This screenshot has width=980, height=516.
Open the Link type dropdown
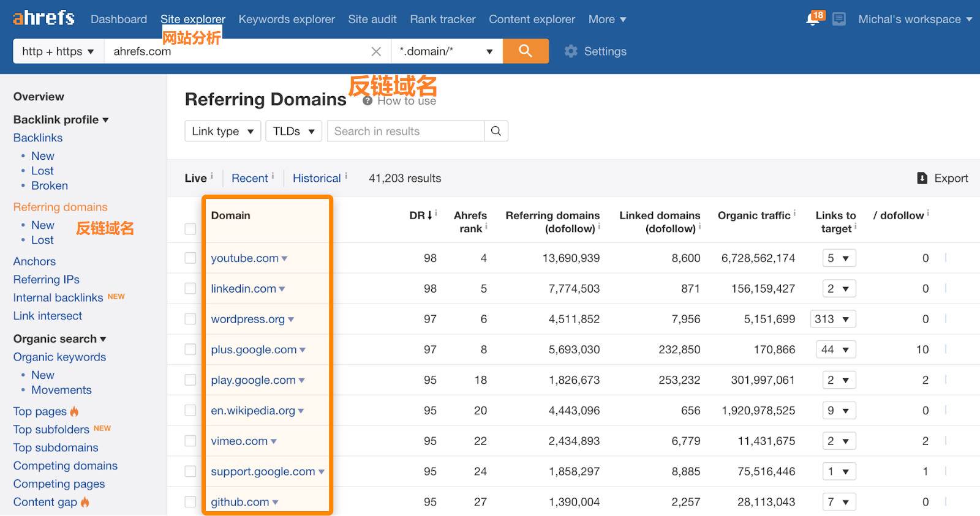coord(222,131)
